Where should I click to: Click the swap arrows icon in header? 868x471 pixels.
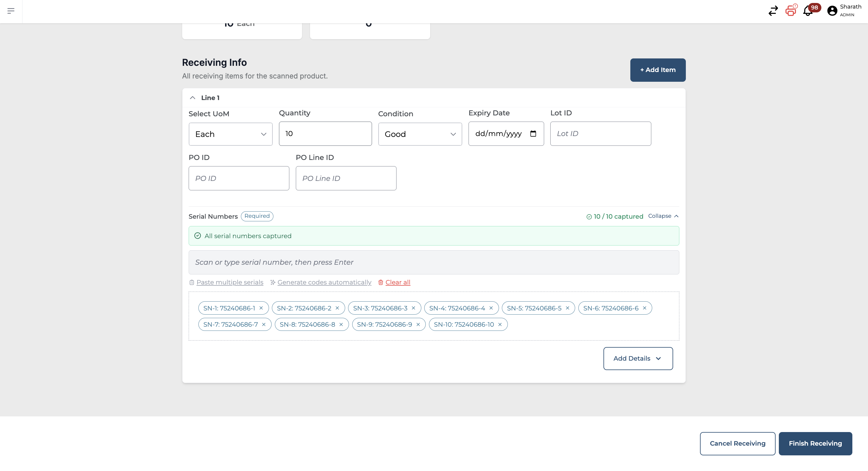click(x=773, y=11)
